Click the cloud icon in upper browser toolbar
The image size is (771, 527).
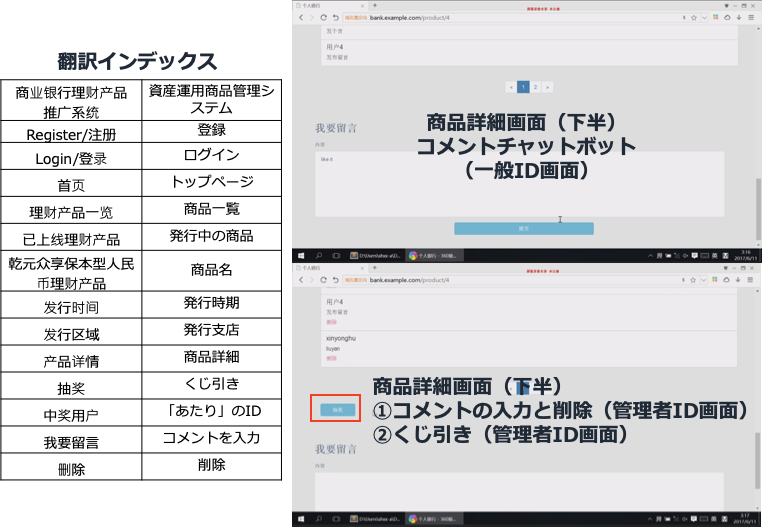[727, 17]
